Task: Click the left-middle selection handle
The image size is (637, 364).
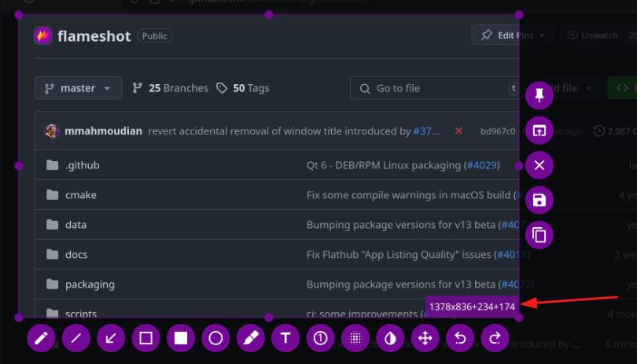Action: coord(19,166)
